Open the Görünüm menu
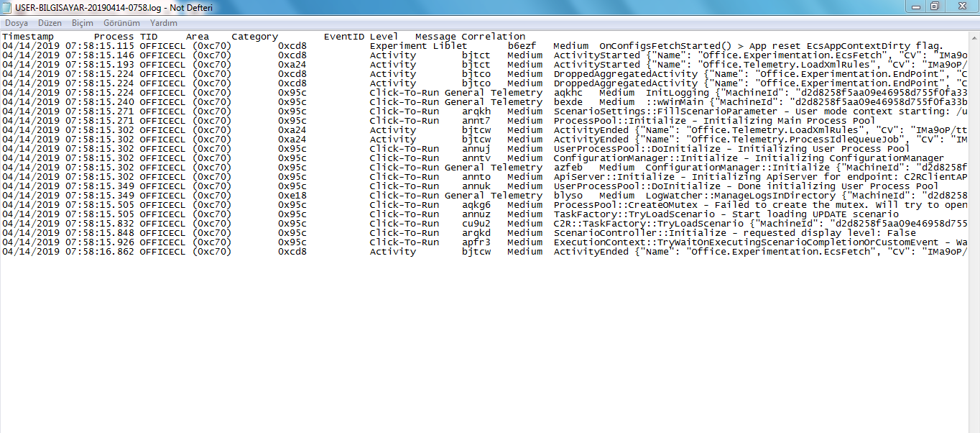This screenshot has height=433, width=980. coord(121,23)
